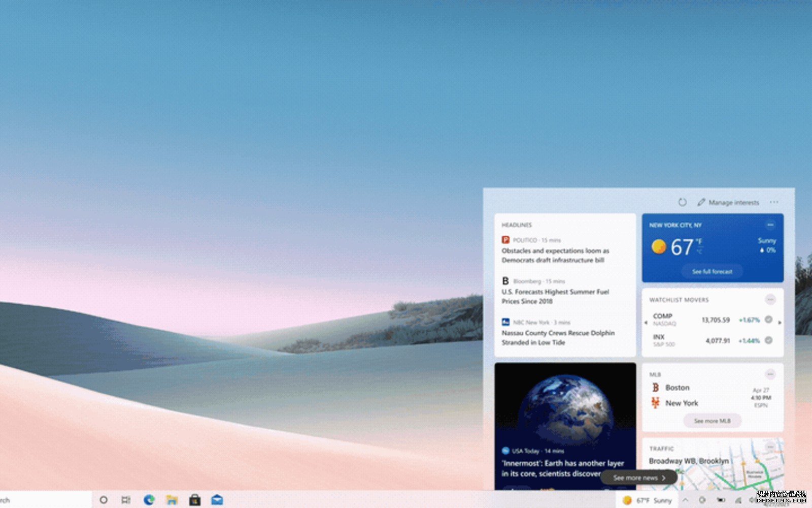
Task: Open the Microsoft Store from the taskbar
Action: point(194,500)
